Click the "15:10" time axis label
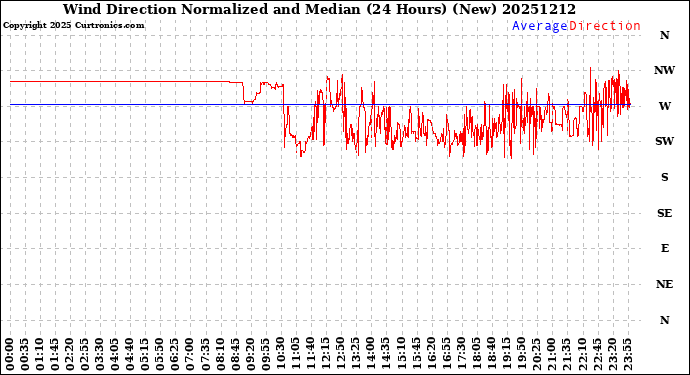The width and height of the screenshot is (690, 375). click(x=401, y=354)
